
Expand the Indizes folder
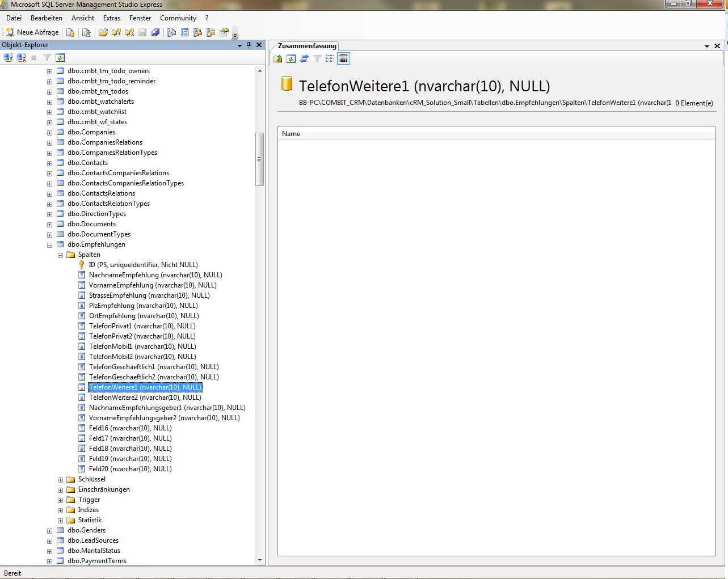[60, 510]
